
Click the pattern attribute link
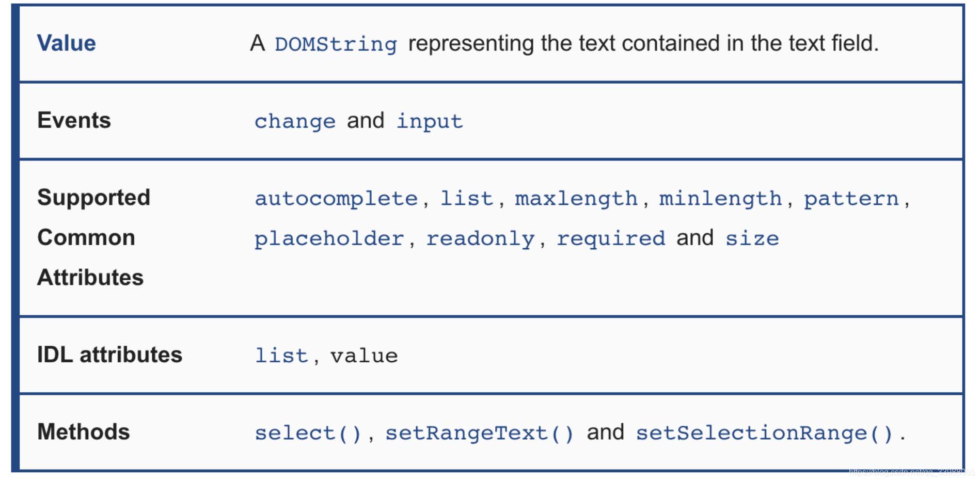click(851, 199)
